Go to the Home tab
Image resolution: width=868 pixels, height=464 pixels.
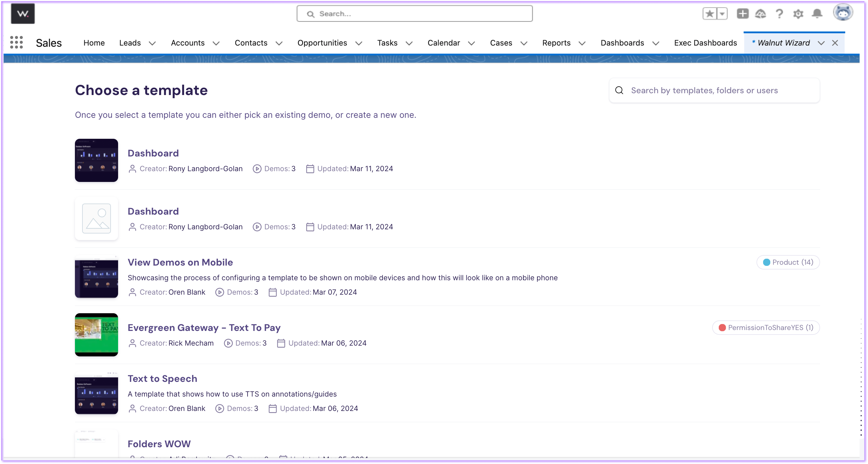point(94,43)
